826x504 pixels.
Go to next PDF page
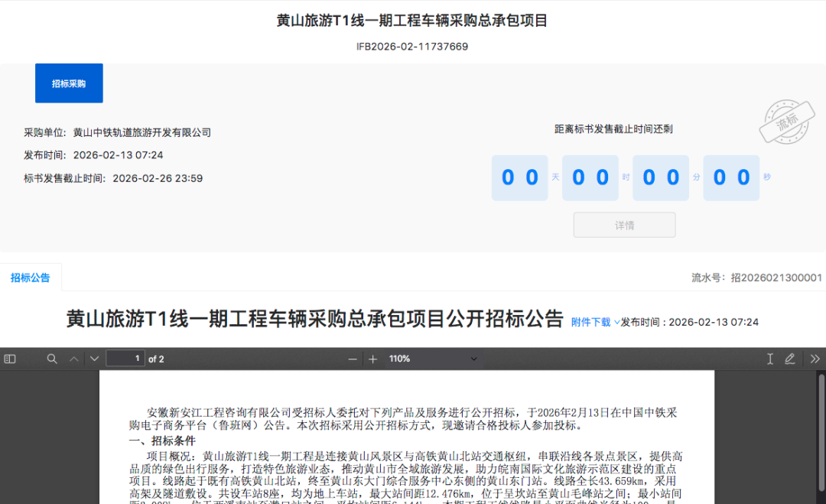(x=94, y=359)
